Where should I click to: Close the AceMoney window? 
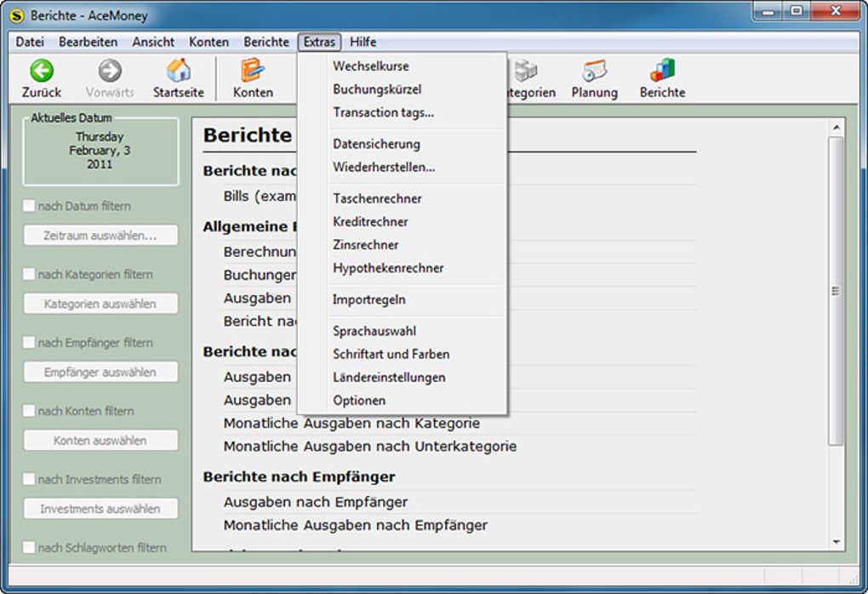(x=836, y=11)
